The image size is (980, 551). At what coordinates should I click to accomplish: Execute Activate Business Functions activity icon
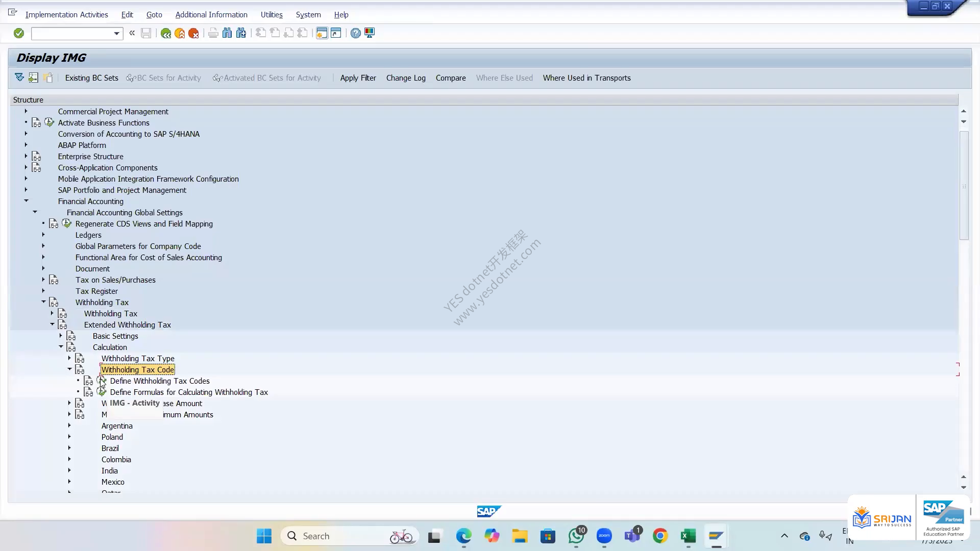(x=50, y=122)
